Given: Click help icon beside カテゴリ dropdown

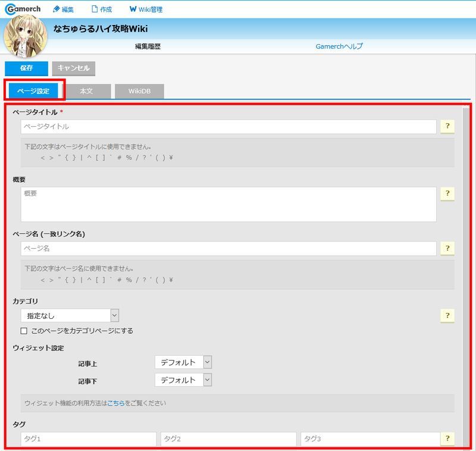Looking at the screenshot, I should [x=447, y=316].
